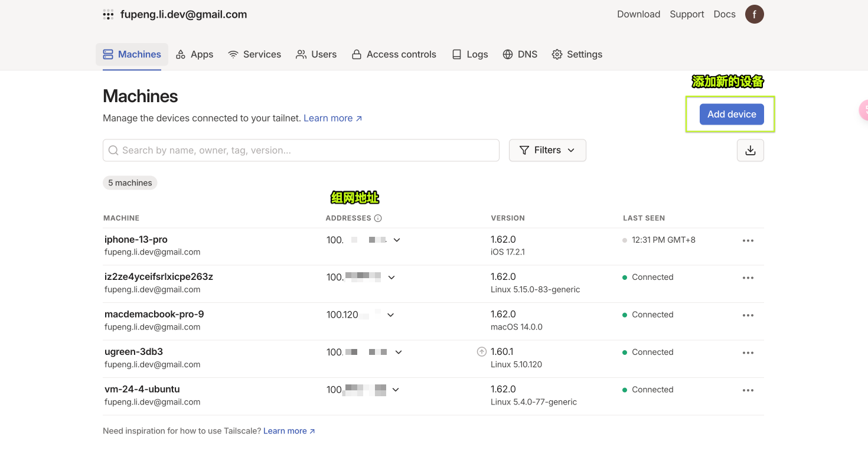Screen dimensions: 868x473
Task: Follow Learn more link about Tailscale inspiration
Action: [x=289, y=431]
